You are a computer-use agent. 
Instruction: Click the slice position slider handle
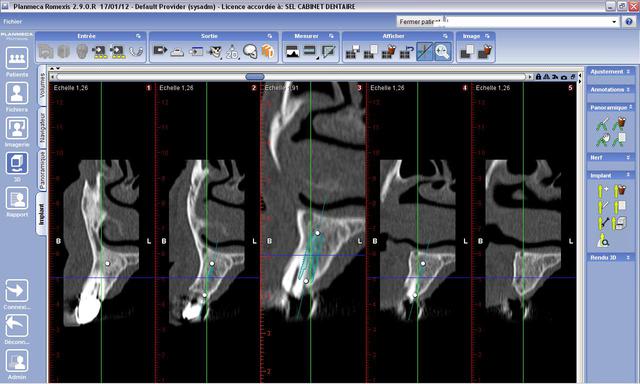click(x=255, y=77)
